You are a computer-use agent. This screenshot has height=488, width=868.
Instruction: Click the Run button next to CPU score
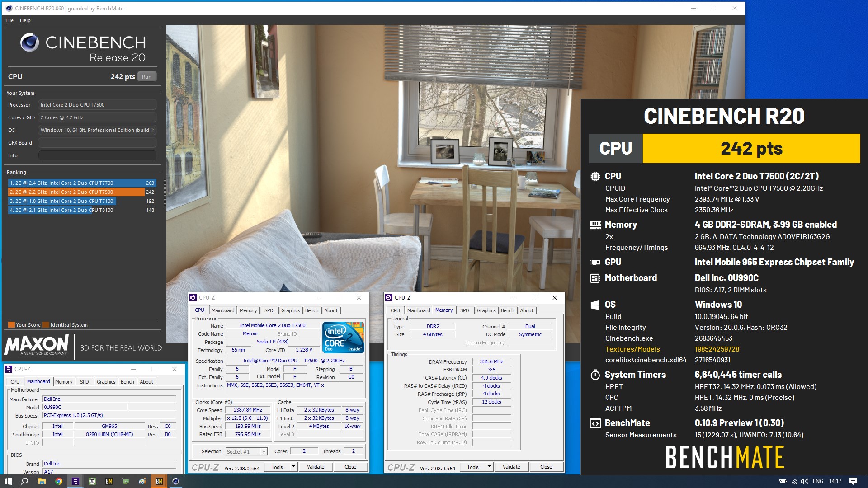click(x=146, y=77)
